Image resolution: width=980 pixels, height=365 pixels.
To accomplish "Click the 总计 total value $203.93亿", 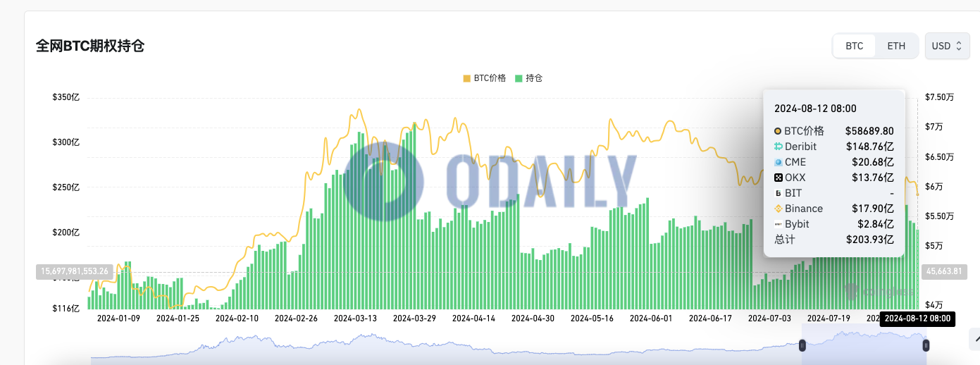I will pyautogui.click(x=870, y=240).
